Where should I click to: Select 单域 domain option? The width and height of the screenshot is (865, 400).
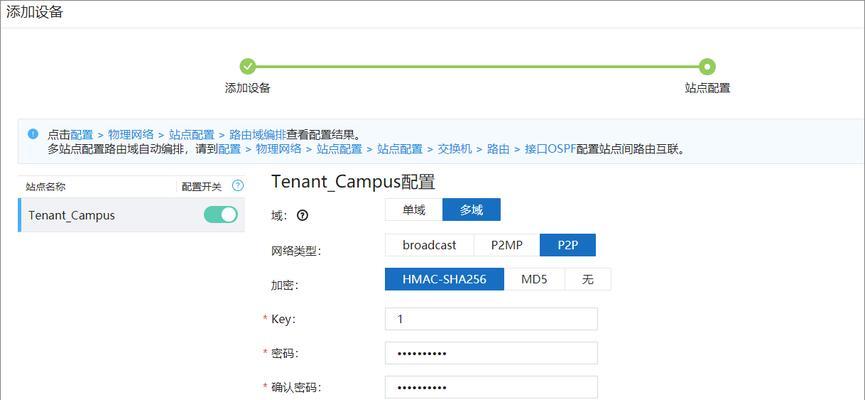[414, 210]
